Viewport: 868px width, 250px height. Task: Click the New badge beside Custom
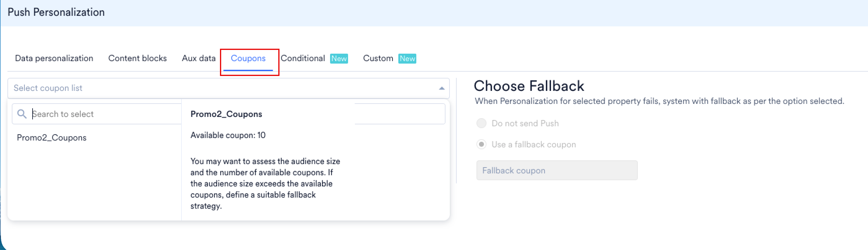pos(407,59)
